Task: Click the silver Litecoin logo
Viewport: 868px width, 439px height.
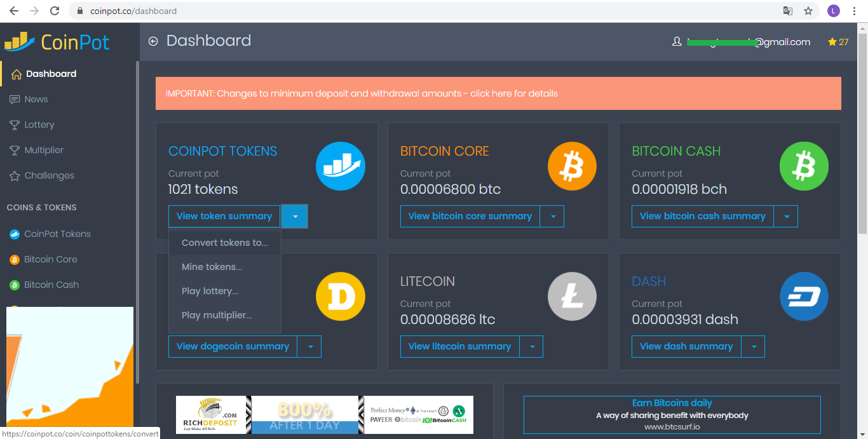Action: click(x=573, y=297)
